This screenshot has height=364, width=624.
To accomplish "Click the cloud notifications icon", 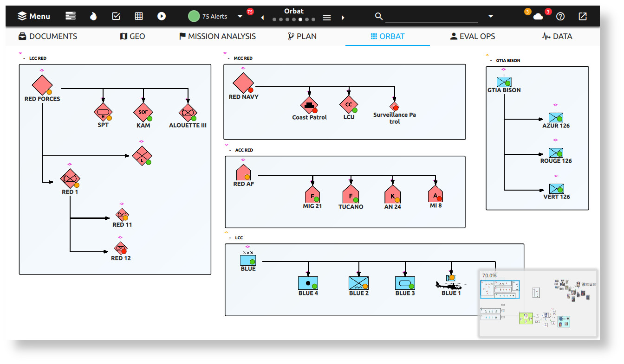I will pyautogui.click(x=538, y=17).
